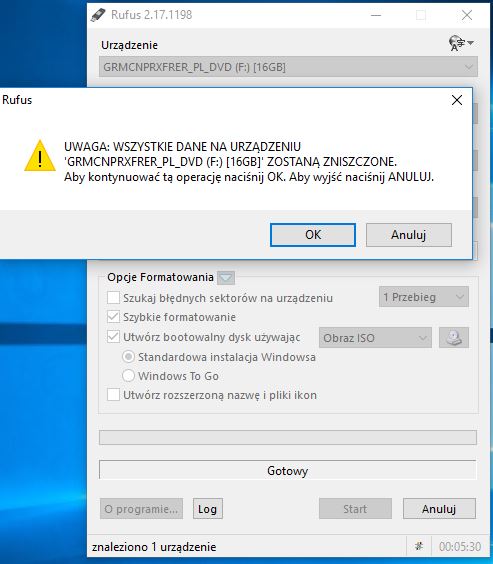Viewport: 493px width, 564px height.
Task: Open the Urządzenie device dropdown
Action: [288, 67]
